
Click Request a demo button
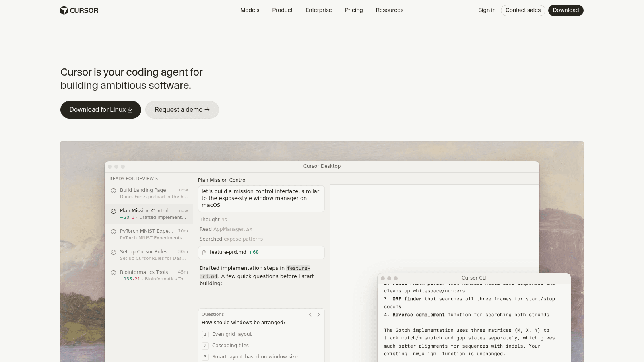[182, 110]
